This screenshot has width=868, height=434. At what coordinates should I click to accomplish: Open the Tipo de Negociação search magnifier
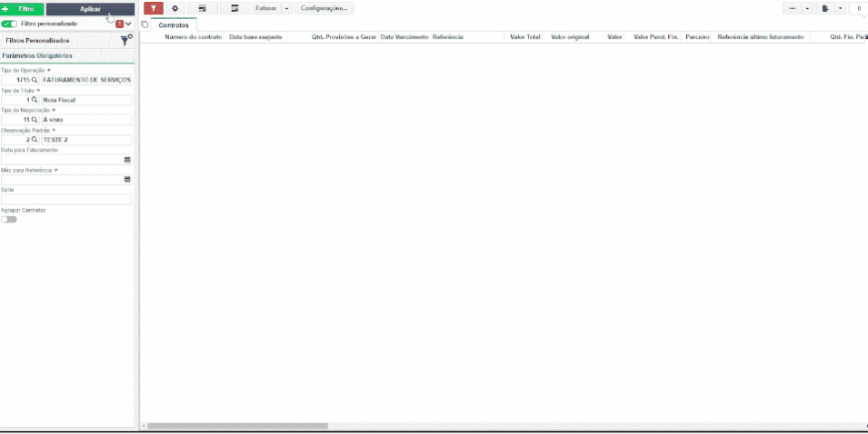pyautogui.click(x=35, y=120)
